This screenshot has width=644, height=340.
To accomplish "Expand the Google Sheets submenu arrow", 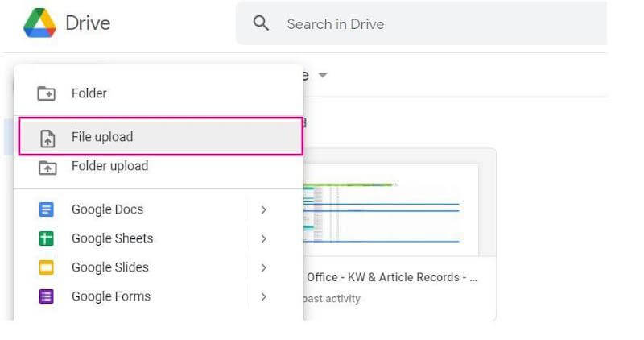I will (263, 238).
